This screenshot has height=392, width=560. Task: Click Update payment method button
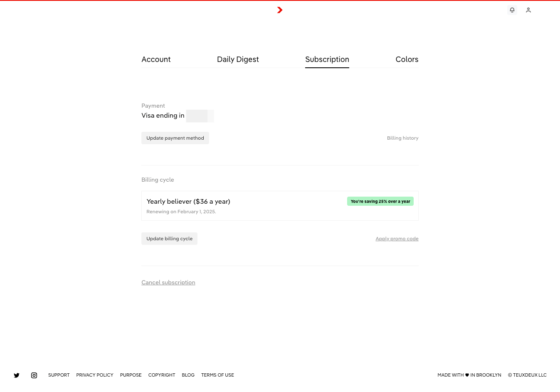[175, 138]
